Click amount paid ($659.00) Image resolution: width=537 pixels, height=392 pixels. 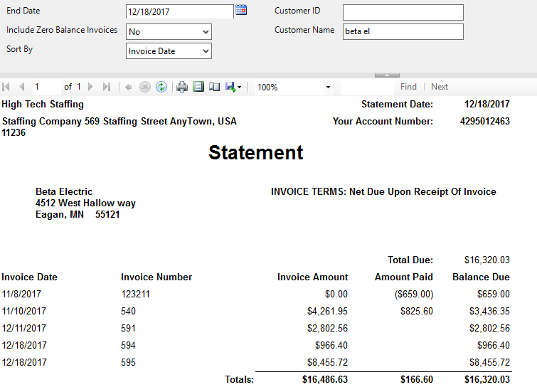414,294
